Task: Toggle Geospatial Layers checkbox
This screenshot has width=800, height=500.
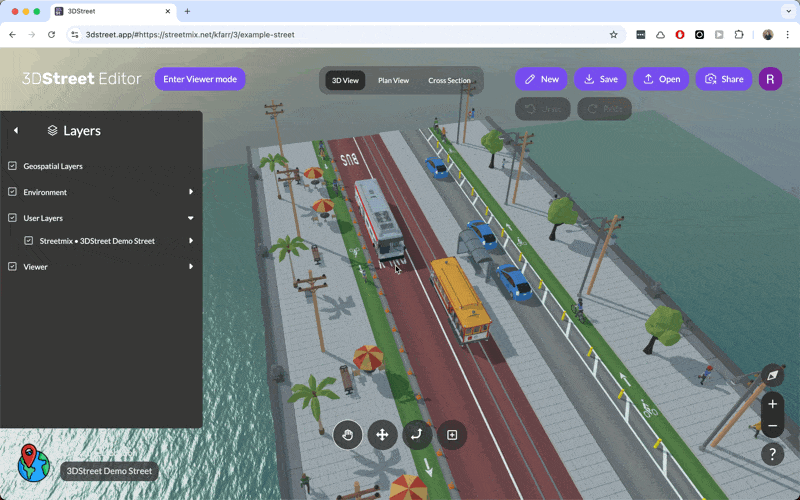Action: pyautogui.click(x=13, y=166)
